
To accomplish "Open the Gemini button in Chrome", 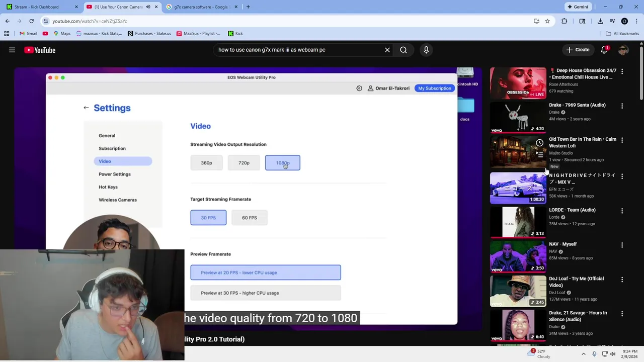I will (578, 7).
